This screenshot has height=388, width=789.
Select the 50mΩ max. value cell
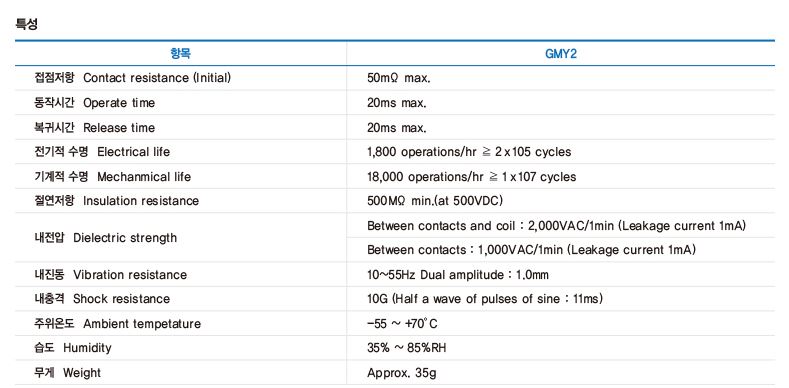click(399, 79)
